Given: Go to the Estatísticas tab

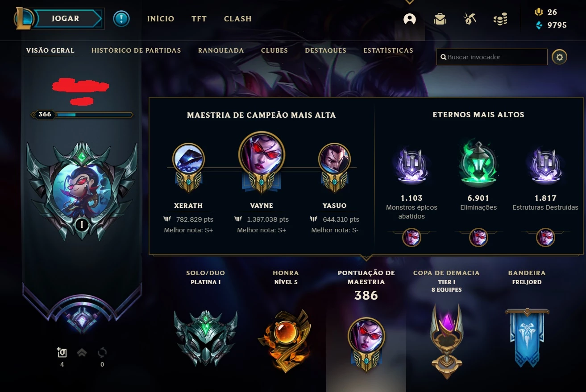Looking at the screenshot, I should point(388,50).
